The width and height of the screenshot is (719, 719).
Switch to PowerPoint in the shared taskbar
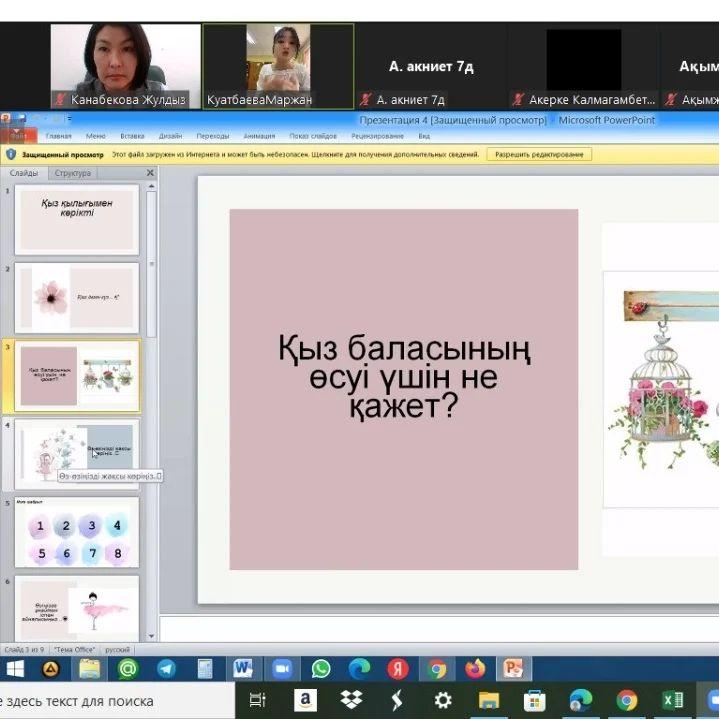point(514,669)
